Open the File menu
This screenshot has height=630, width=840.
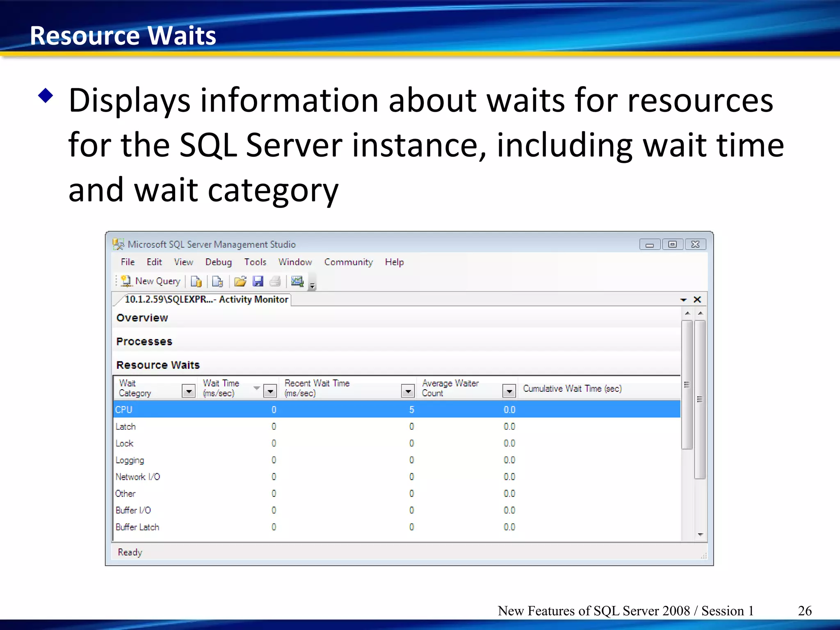point(128,262)
